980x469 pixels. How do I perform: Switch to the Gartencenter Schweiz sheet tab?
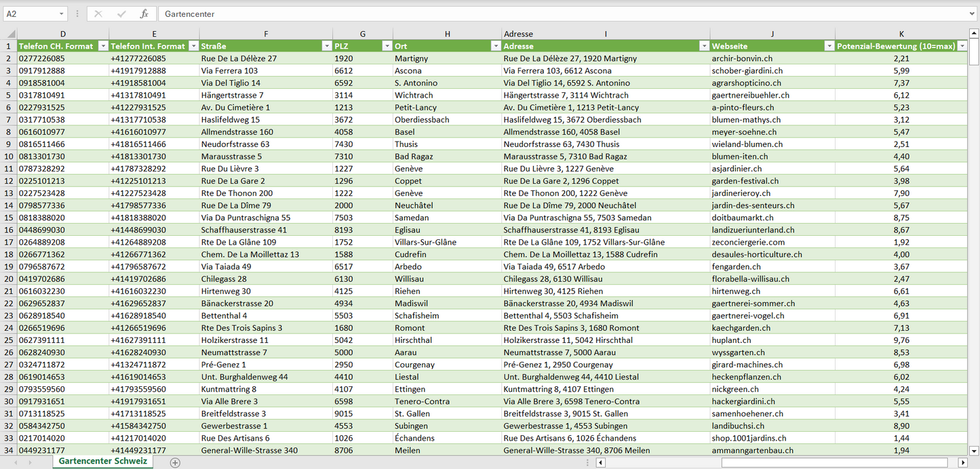(103, 462)
